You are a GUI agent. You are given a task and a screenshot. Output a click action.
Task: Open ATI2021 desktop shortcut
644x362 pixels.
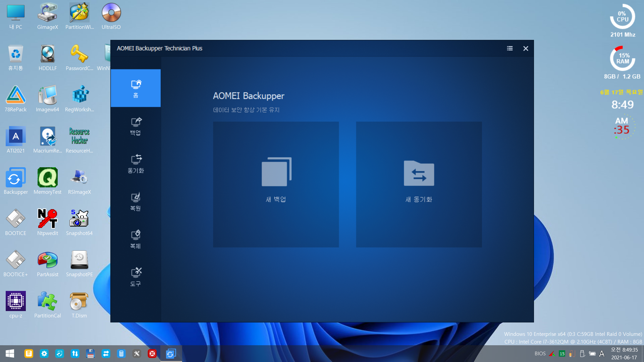click(x=16, y=140)
